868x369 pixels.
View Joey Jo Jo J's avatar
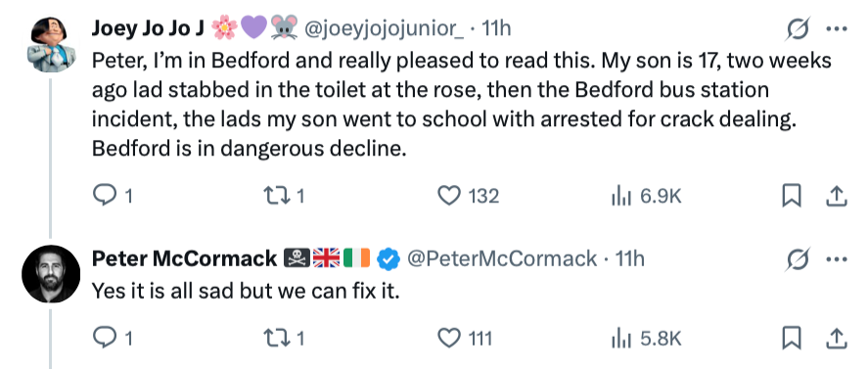pos(51,44)
